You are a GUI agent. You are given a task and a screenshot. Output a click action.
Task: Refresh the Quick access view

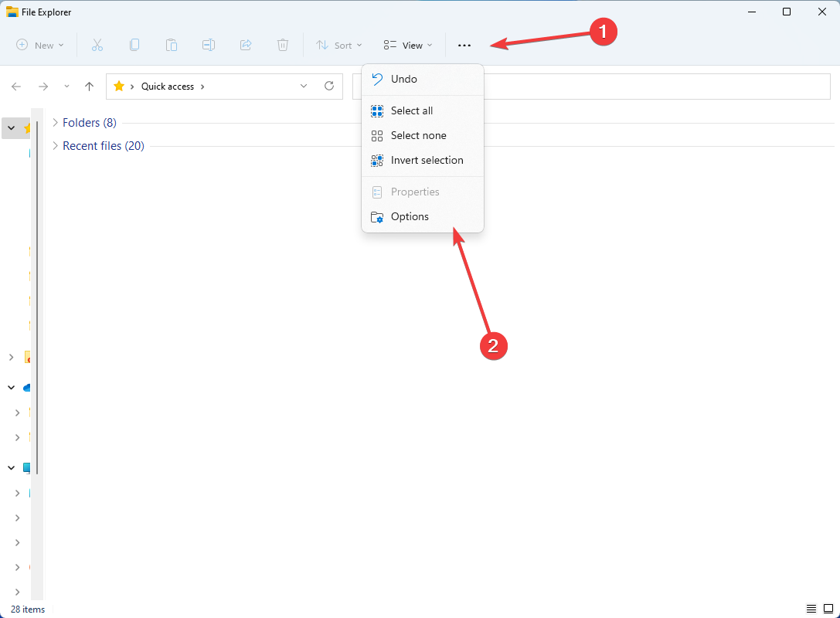[329, 86]
